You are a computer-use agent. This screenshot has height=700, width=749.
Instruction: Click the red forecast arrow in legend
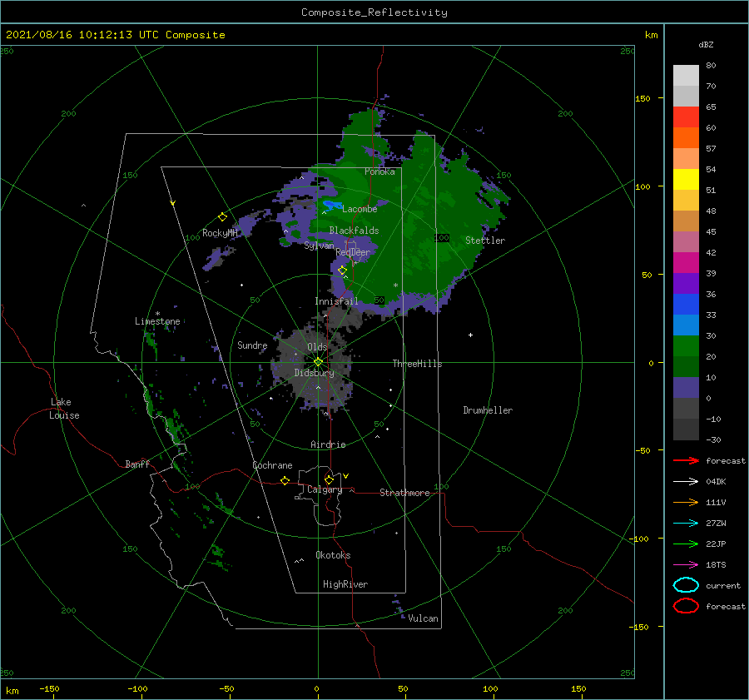686,460
